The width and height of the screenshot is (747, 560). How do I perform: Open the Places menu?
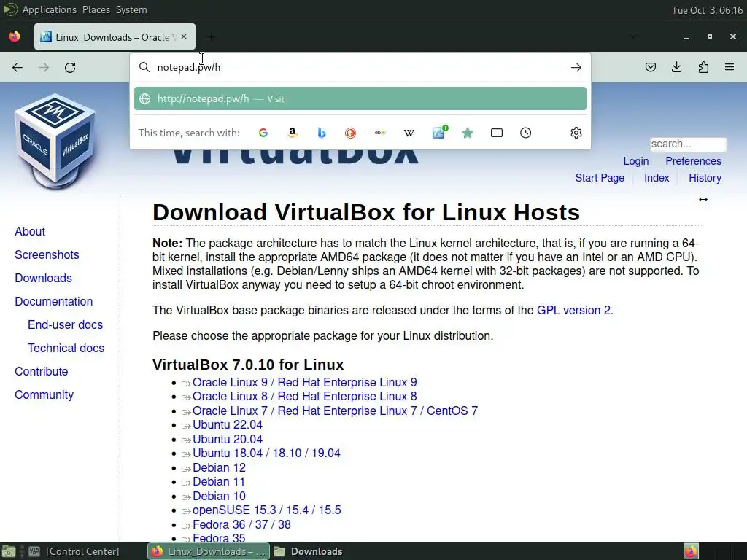click(x=96, y=10)
